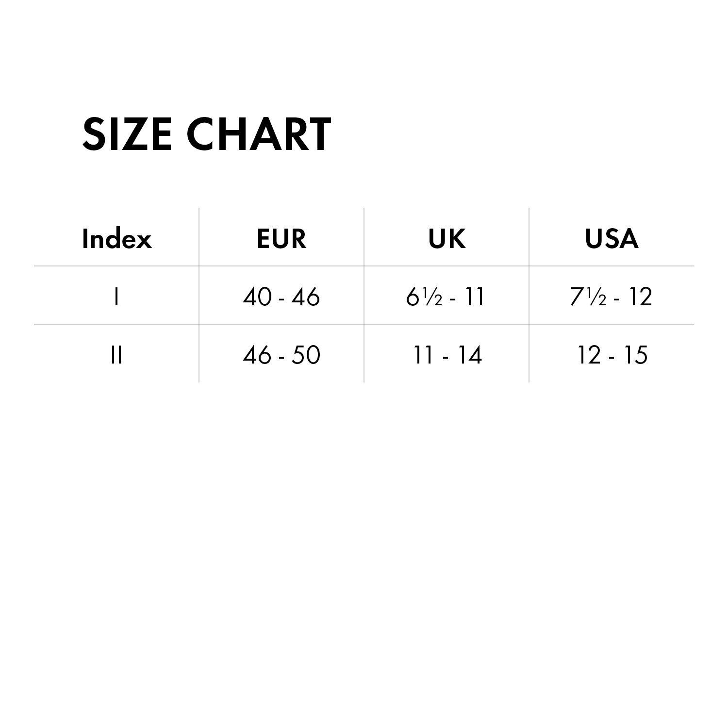Image resolution: width=728 pixels, height=728 pixels.
Task: Select the UK 11 - 14 cell
Action: point(447,355)
